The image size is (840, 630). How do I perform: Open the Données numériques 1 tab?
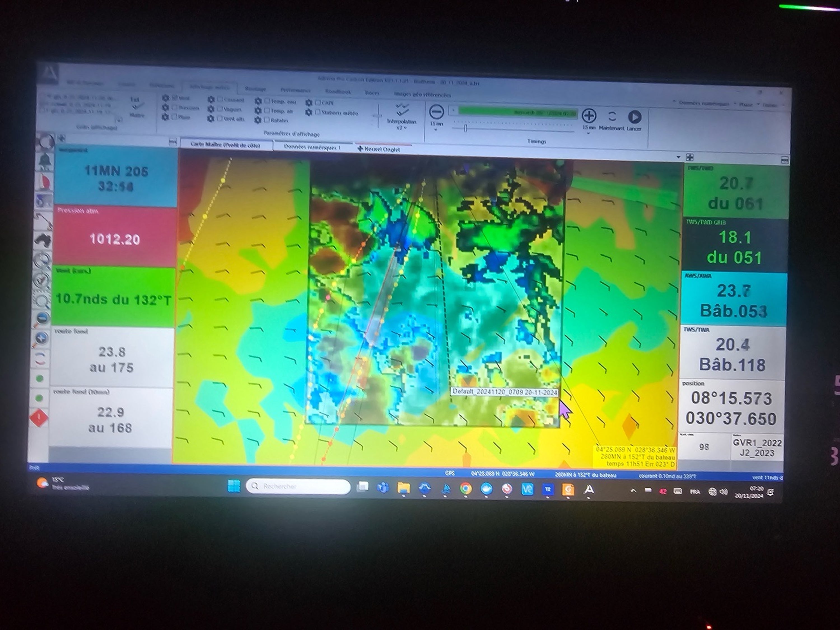(312, 147)
